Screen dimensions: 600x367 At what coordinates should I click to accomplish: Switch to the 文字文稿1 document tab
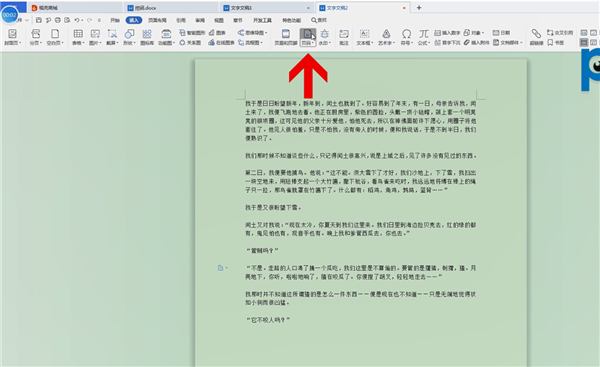coord(267,8)
